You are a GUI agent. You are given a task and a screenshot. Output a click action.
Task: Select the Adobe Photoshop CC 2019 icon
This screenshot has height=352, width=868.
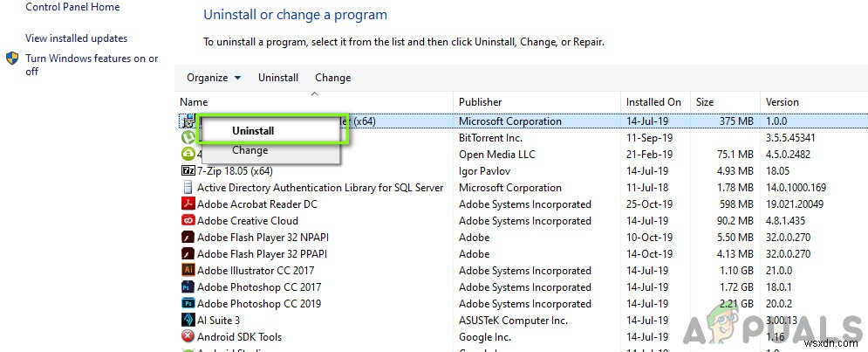tap(188, 304)
